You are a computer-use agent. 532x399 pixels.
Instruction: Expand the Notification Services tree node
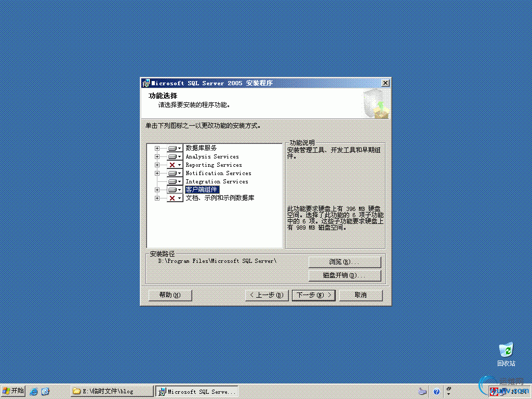tap(157, 174)
